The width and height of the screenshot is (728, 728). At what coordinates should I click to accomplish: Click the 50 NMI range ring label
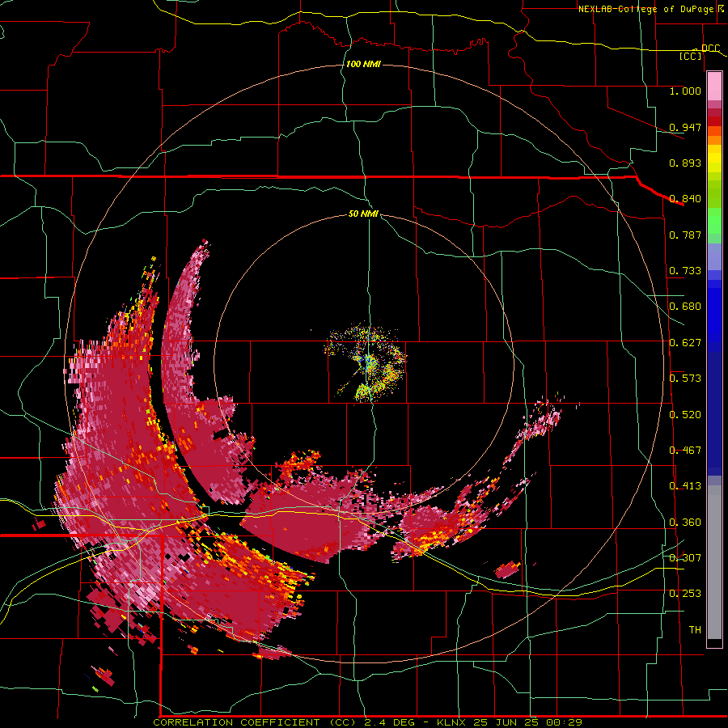coord(363,214)
